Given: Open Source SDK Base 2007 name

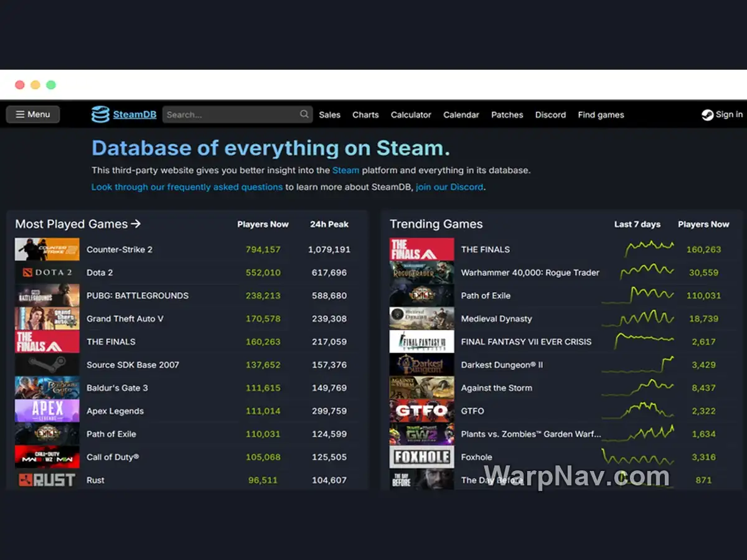Looking at the screenshot, I should (133, 365).
